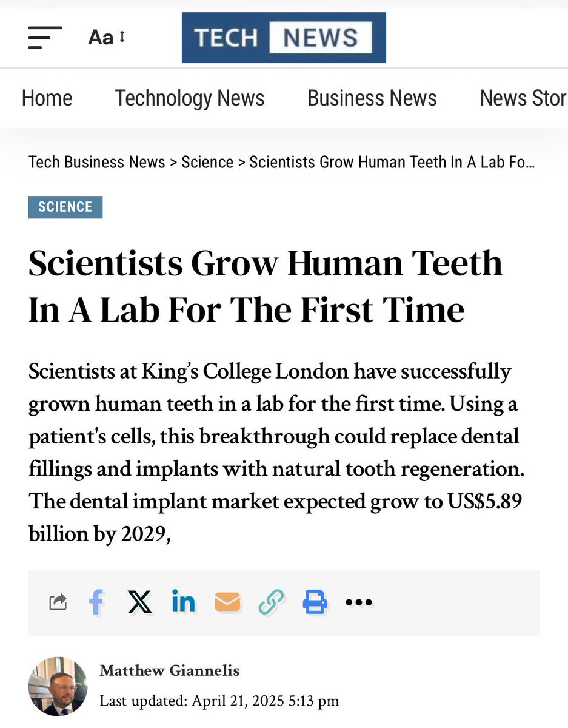Screen dimensions: 568x728
Task: Copy the article link icon
Action: click(271, 602)
